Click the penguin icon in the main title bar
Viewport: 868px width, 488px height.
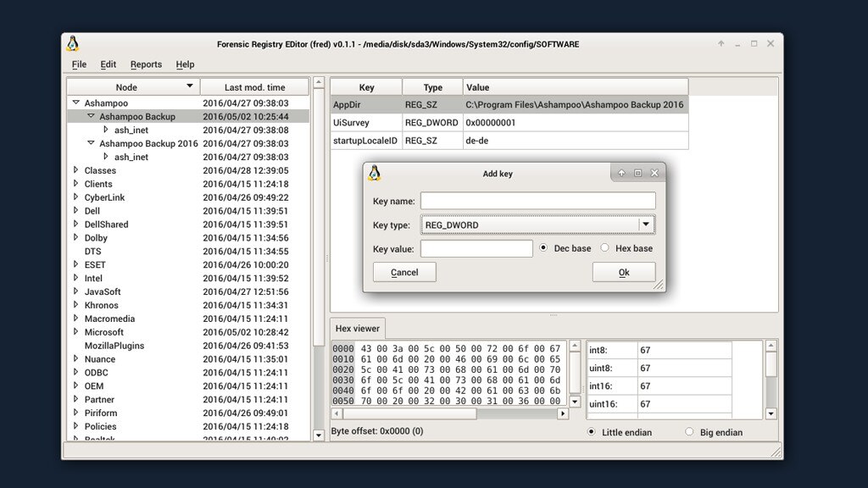click(73, 44)
